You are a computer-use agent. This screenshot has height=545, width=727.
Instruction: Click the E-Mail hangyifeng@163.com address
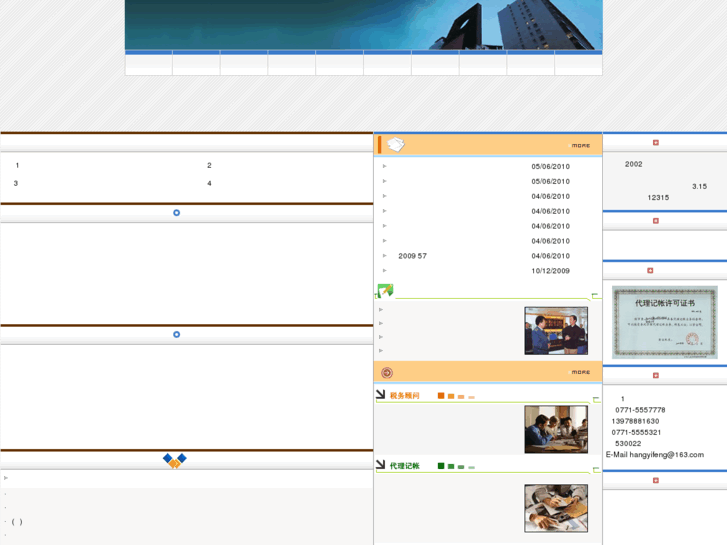[655, 455]
